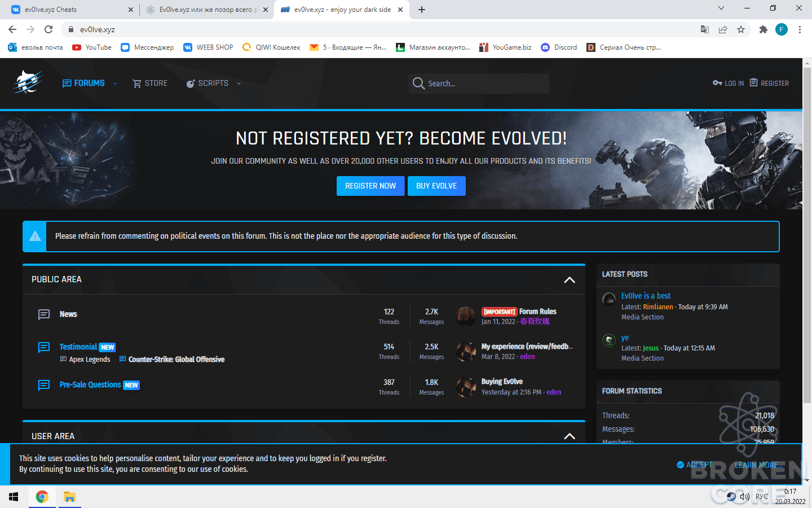The width and height of the screenshot is (812, 508).
Task: Open the Windows Start menu
Action: pyautogui.click(x=14, y=497)
